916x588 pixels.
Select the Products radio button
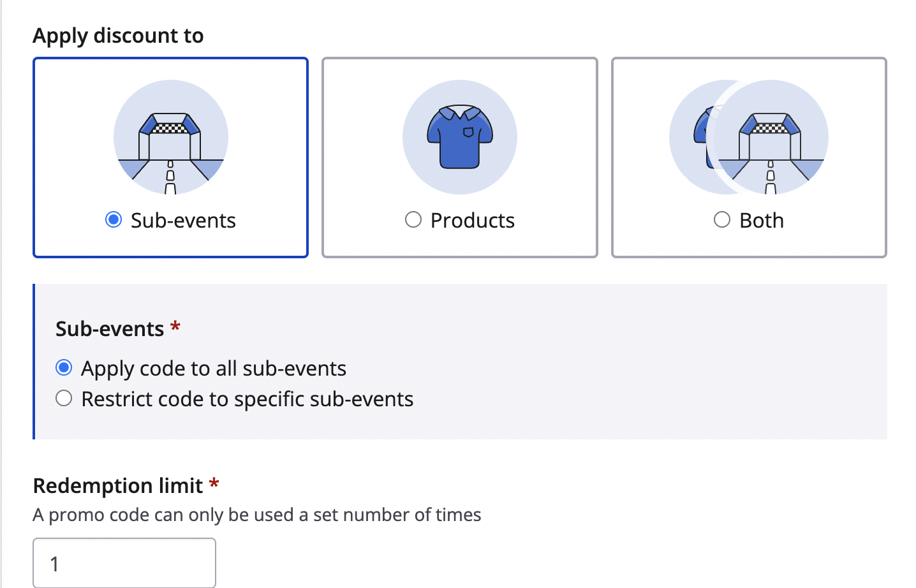(x=413, y=220)
